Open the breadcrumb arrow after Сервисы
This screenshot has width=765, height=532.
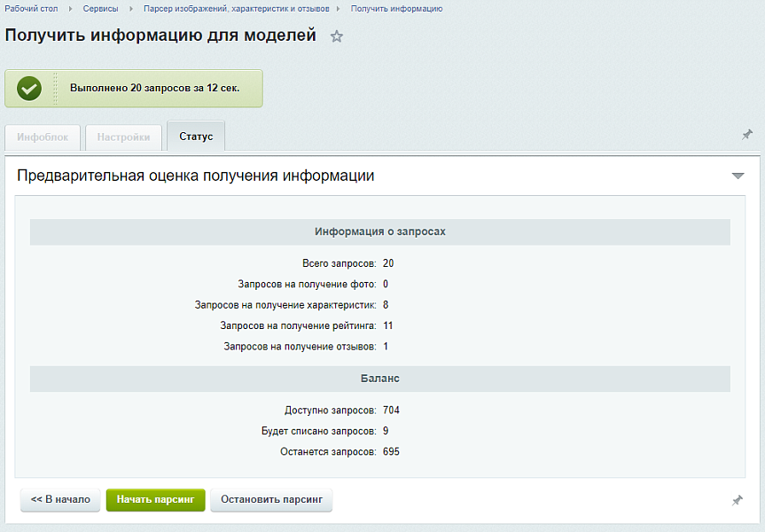pos(130,9)
